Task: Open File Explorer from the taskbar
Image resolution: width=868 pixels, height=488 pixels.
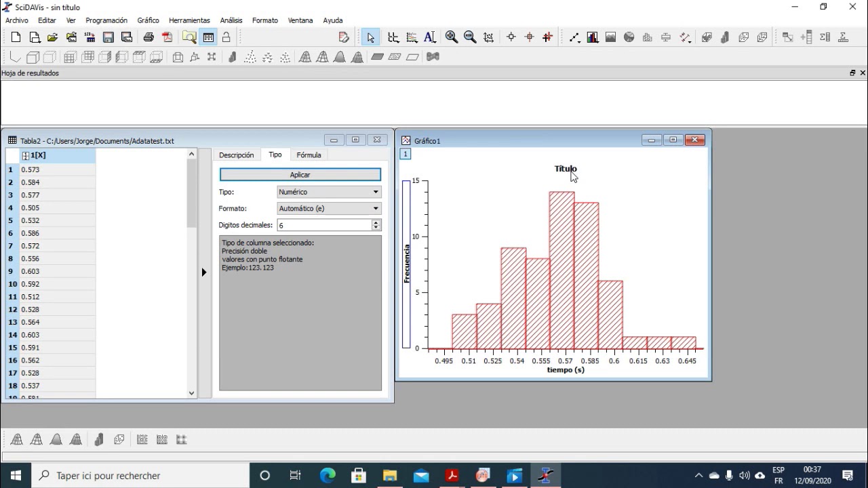Action: pyautogui.click(x=390, y=476)
